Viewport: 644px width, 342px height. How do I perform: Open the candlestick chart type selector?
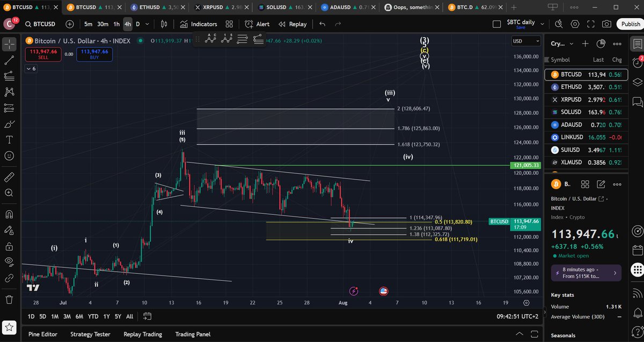point(164,24)
